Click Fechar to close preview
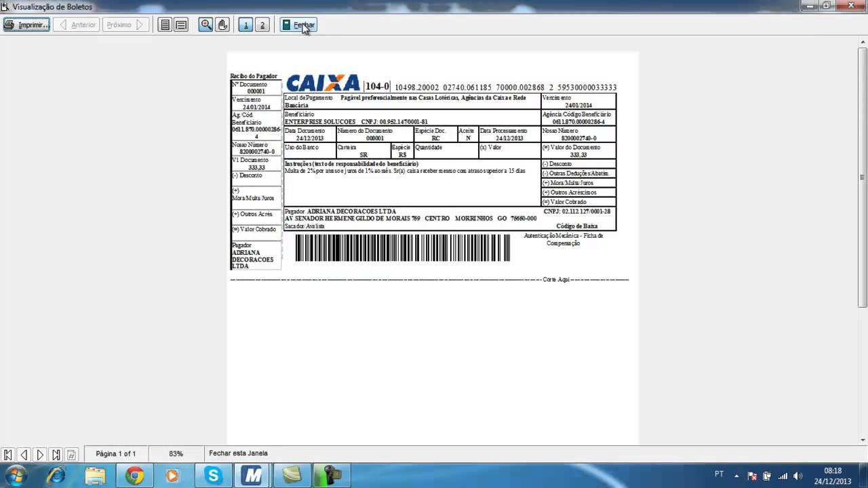 point(298,25)
